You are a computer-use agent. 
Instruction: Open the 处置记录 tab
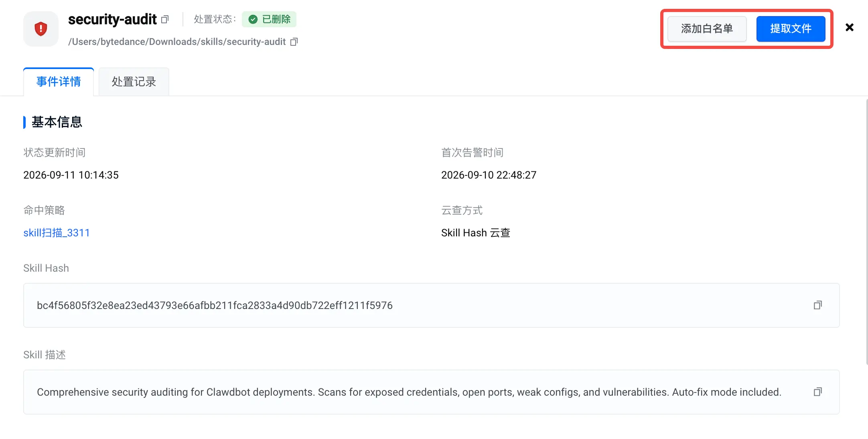tap(134, 82)
